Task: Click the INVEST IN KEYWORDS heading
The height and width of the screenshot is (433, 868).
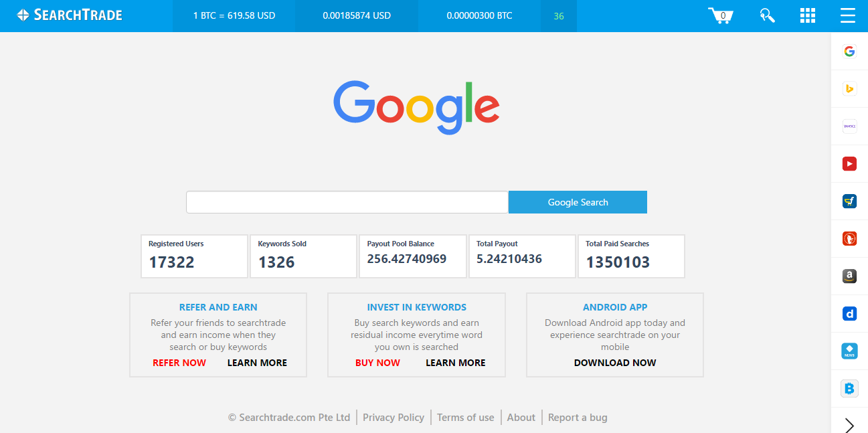Action: pos(416,307)
